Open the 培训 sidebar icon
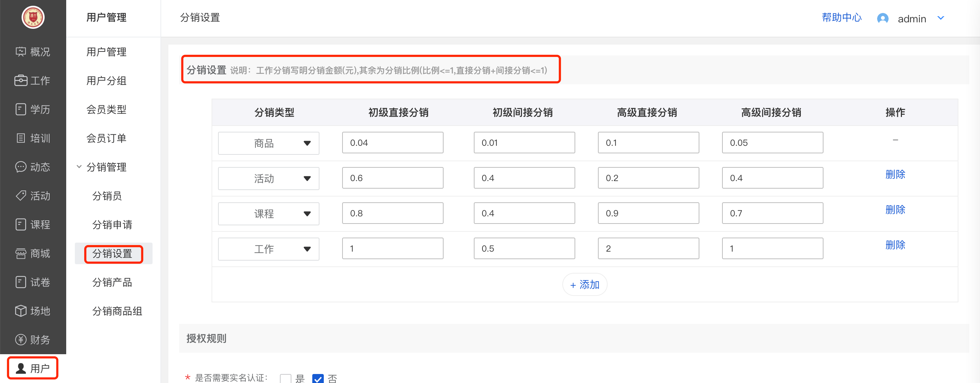Image resolution: width=980 pixels, height=383 pixels. (x=21, y=138)
